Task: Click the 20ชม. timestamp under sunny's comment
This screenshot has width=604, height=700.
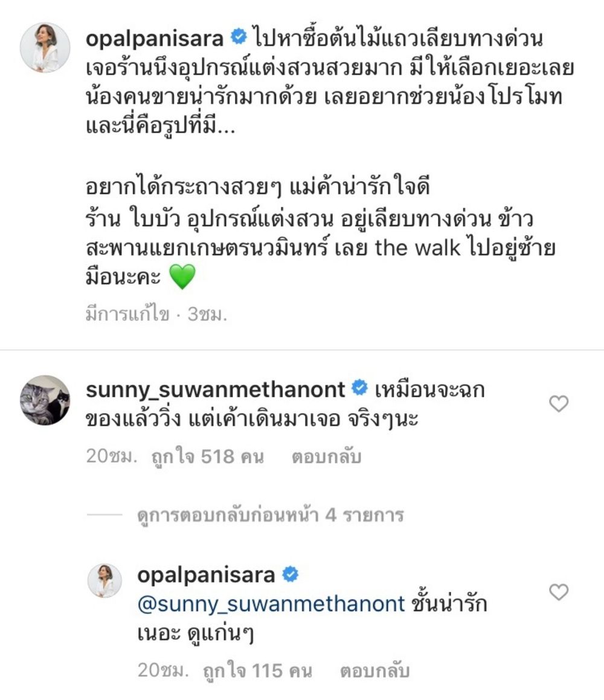Action: [112, 456]
